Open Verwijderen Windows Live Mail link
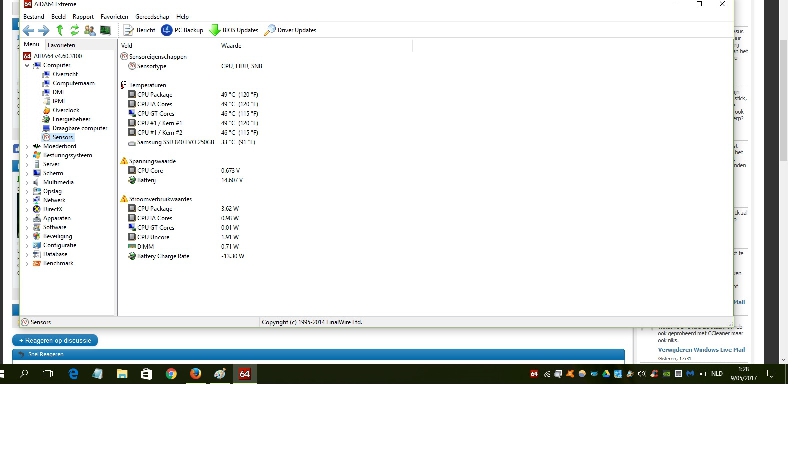800x450 pixels. pos(701,350)
